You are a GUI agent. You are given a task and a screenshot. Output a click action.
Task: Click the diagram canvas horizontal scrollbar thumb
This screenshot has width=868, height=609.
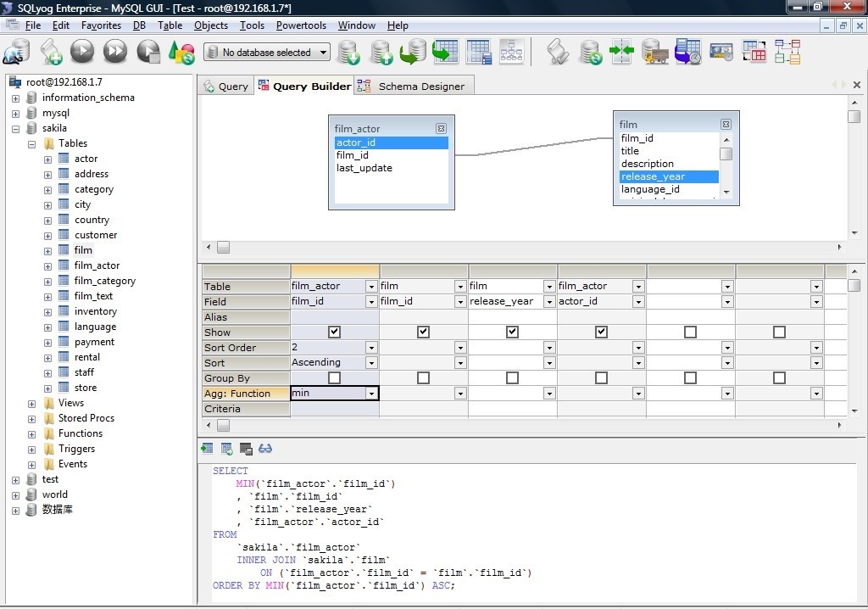point(223,248)
